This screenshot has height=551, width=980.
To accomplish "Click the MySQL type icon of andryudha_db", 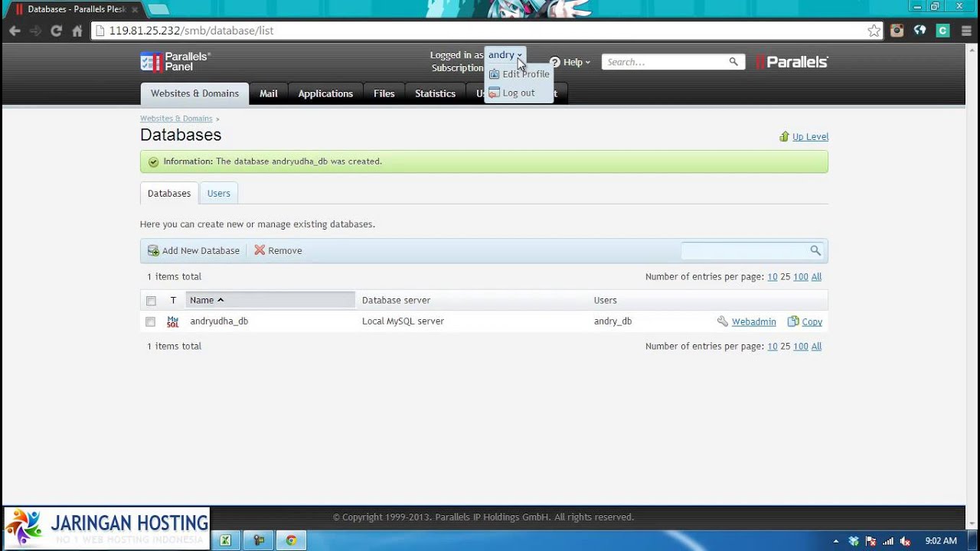I will [173, 321].
